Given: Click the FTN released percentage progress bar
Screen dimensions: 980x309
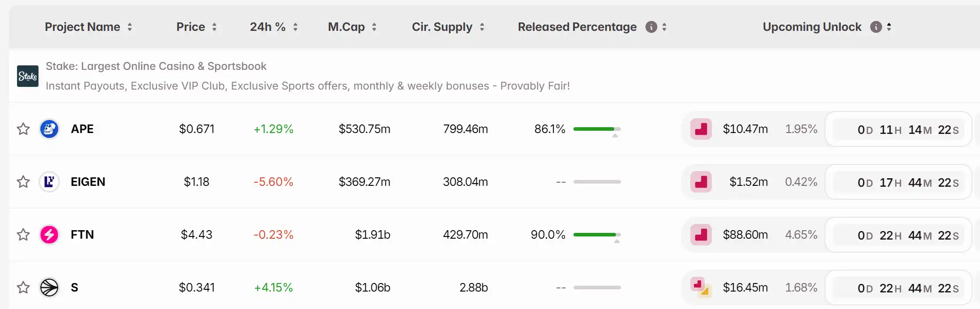Looking at the screenshot, I should 597,235.
